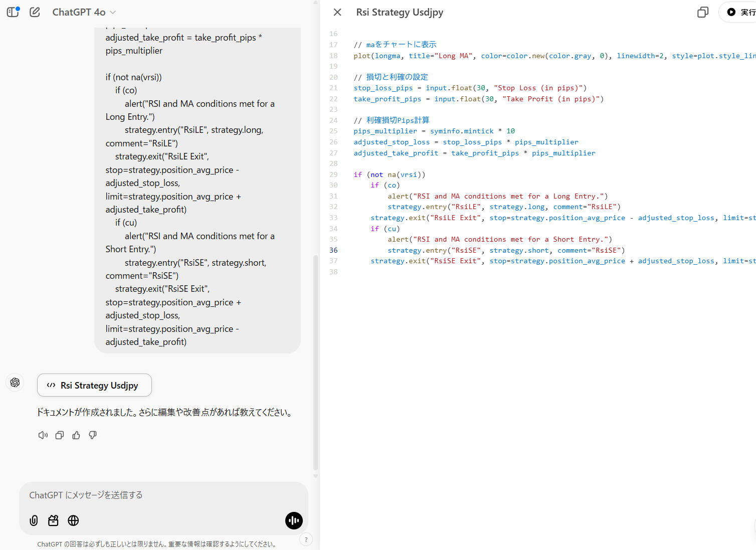The width and height of the screenshot is (756, 550).
Task: Toggle the sidebar panel icon
Action: (x=13, y=12)
